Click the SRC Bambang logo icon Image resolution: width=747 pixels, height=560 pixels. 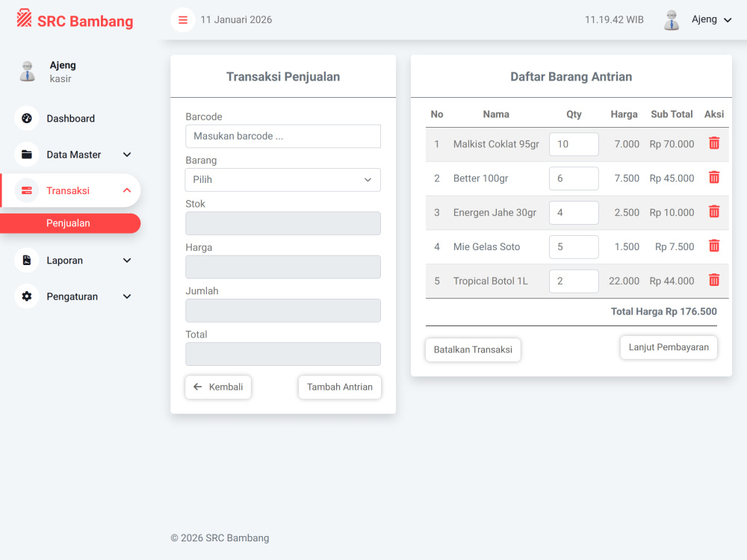(24, 18)
